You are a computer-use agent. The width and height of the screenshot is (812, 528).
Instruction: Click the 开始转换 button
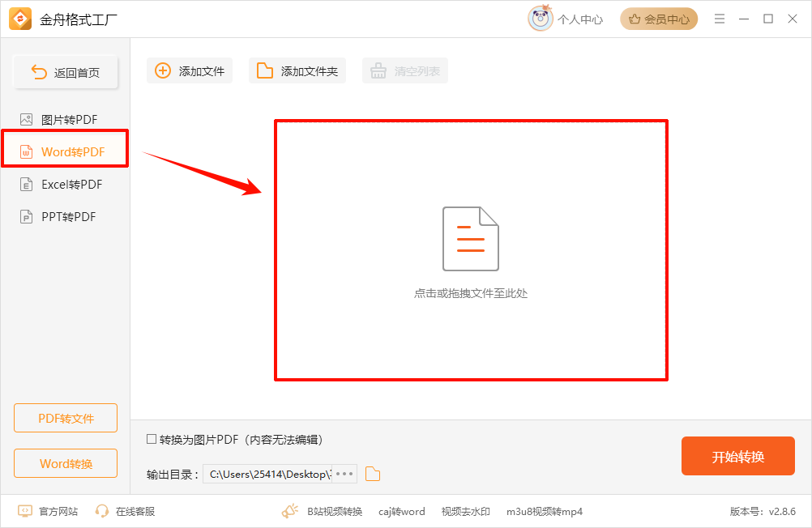tap(737, 456)
